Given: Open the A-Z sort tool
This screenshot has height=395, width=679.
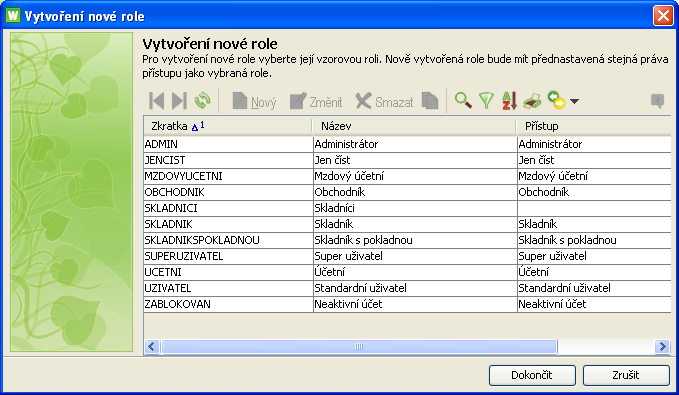Looking at the screenshot, I should (x=509, y=101).
